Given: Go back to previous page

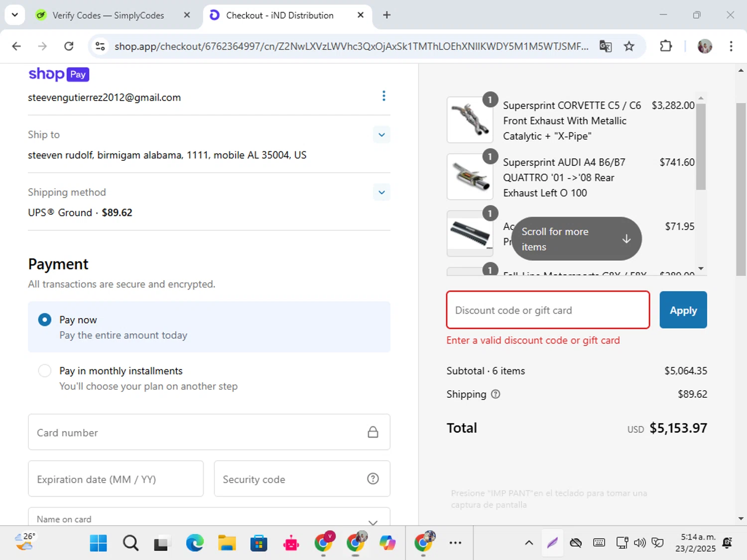Looking at the screenshot, I should coord(16,46).
